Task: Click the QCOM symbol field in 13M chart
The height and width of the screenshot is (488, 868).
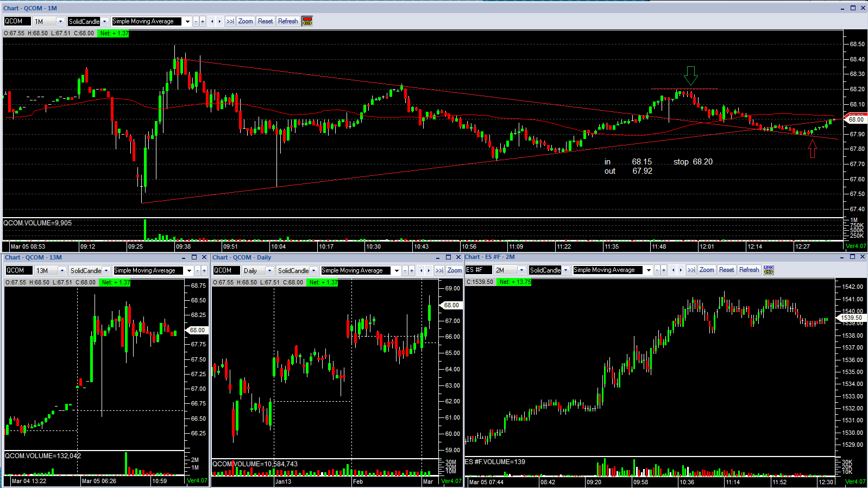Action: (x=19, y=270)
